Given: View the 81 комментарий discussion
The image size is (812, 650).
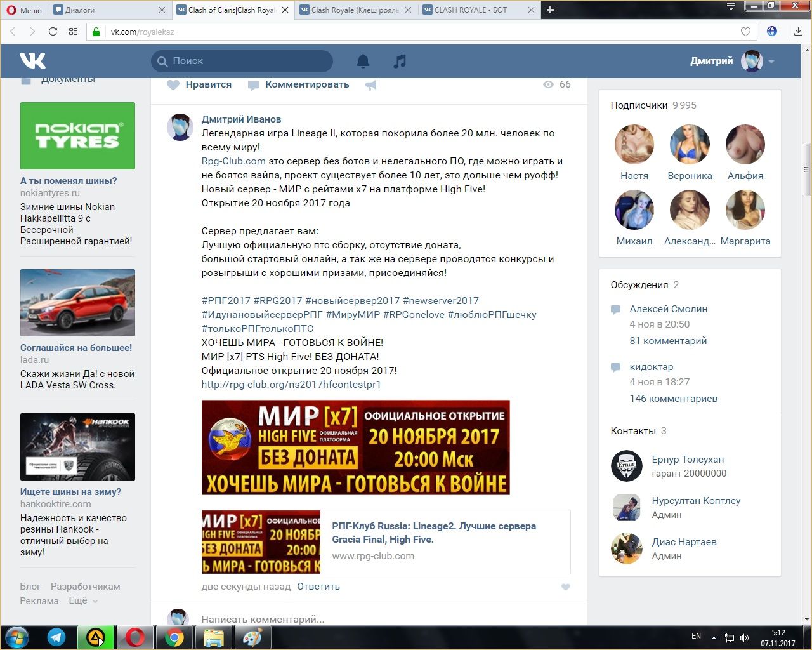Looking at the screenshot, I should pyautogui.click(x=668, y=341).
